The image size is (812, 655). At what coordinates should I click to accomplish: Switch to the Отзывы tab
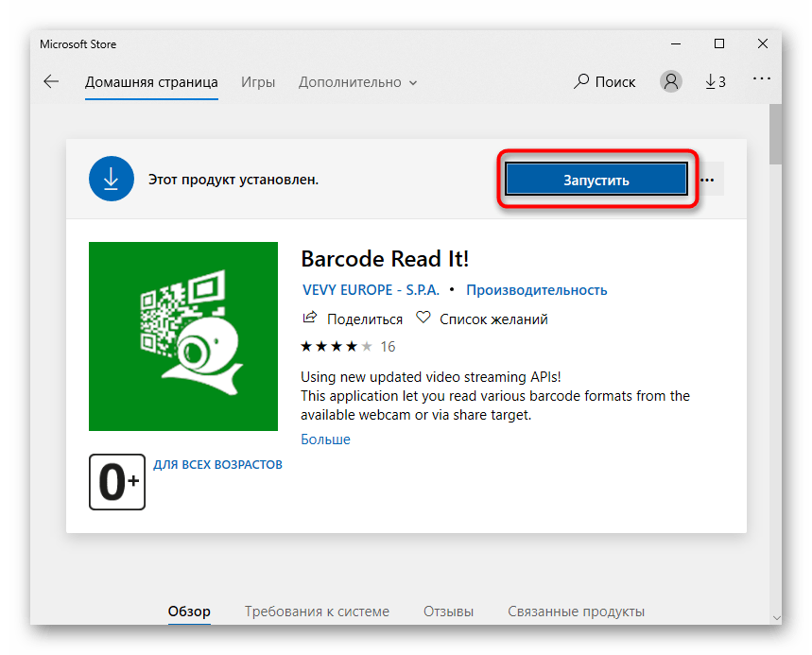click(448, 612)
